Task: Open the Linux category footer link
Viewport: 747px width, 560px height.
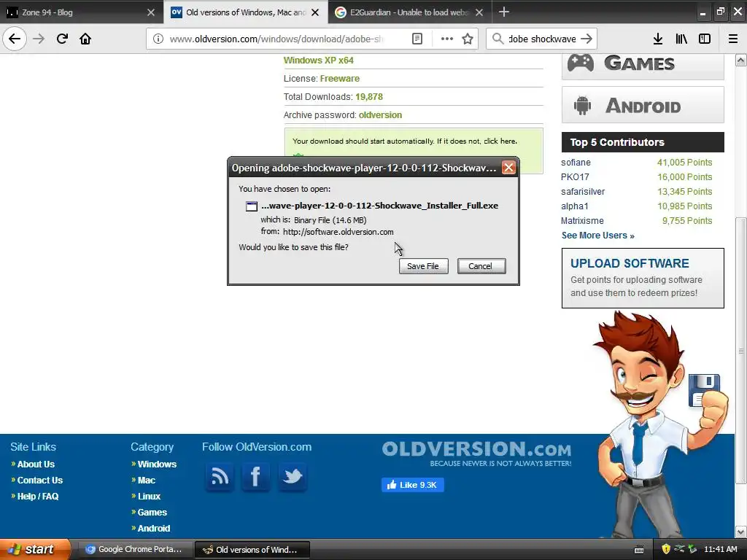Action: pos(149,496)
